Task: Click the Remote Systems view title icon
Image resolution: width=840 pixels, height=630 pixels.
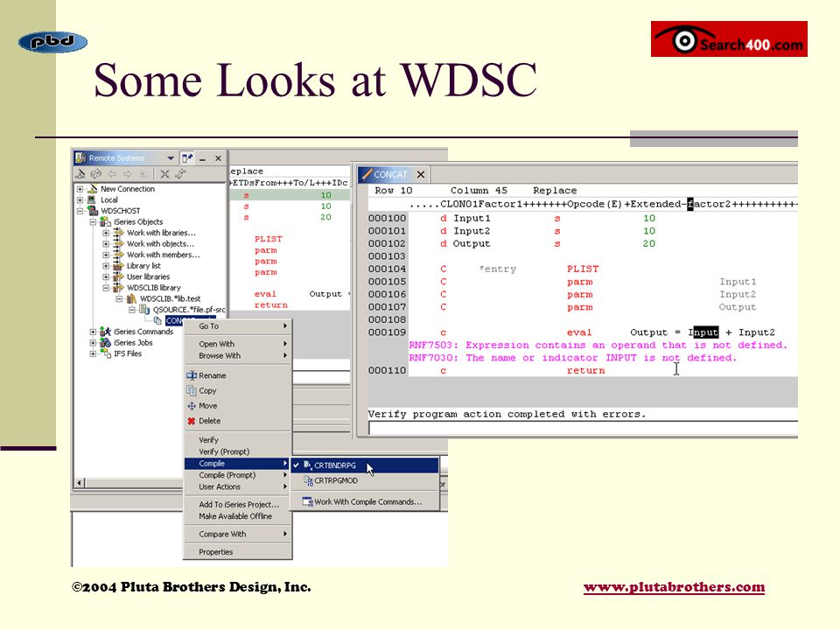Action: pos(80,157)
